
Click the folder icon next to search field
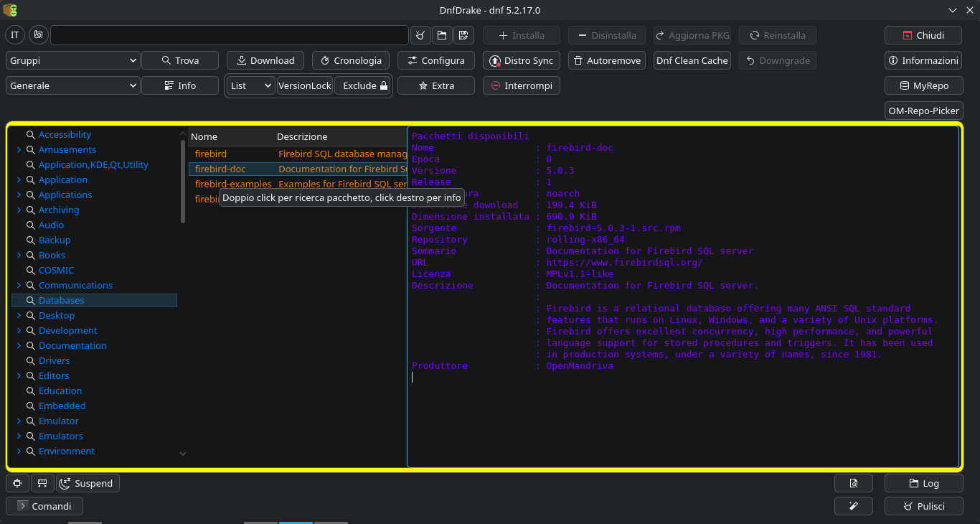(441, 35)
